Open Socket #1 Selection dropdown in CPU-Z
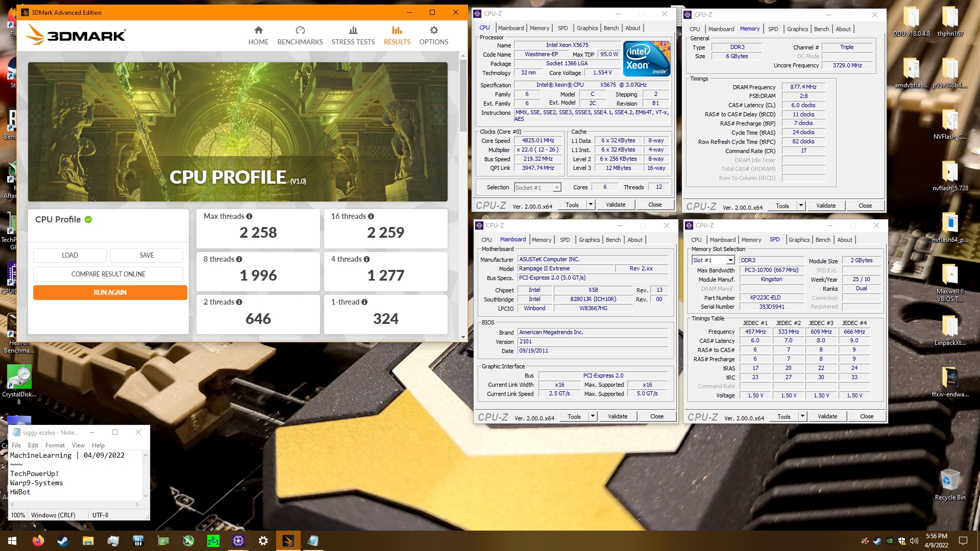 tap(537, 188)
